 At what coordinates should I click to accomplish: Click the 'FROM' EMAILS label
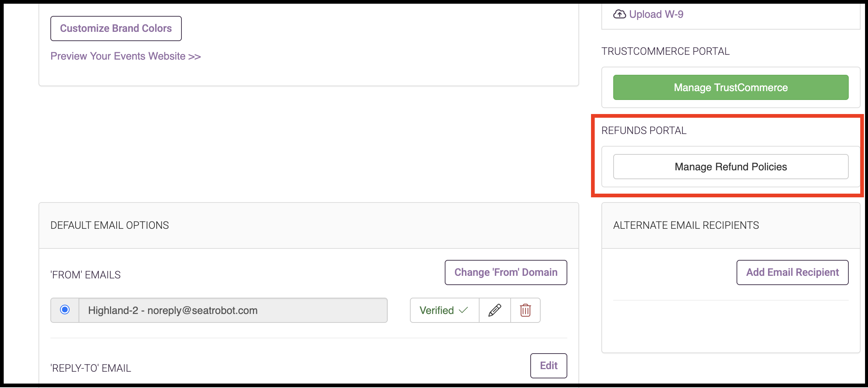tap(86, 275)
